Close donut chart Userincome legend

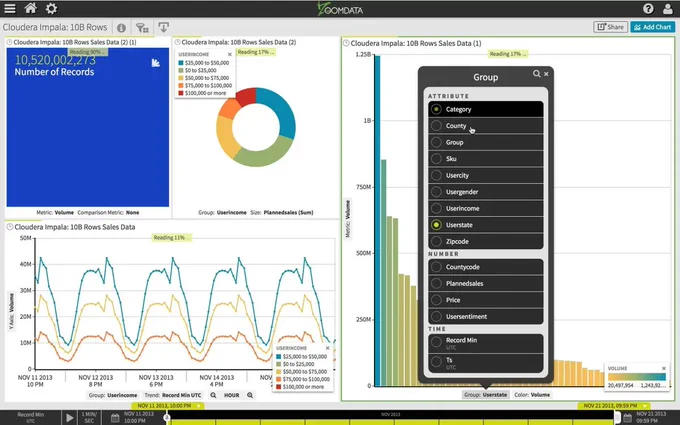229,55
